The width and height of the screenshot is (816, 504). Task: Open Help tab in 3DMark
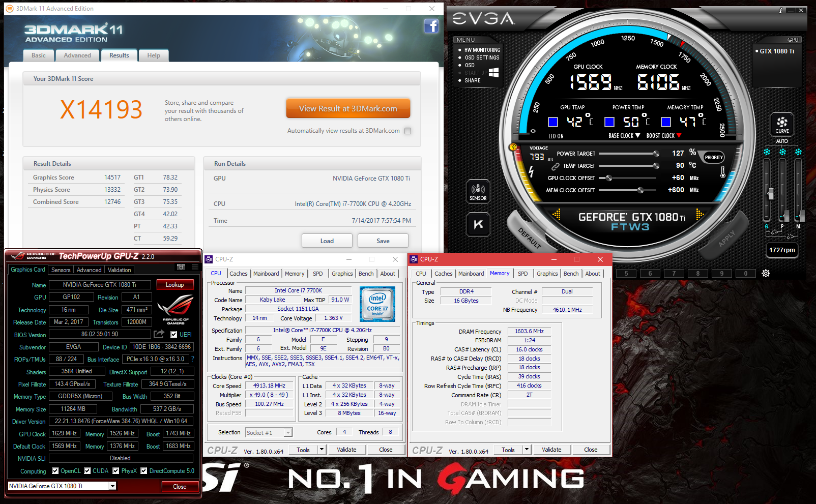(x=154, y=55)
